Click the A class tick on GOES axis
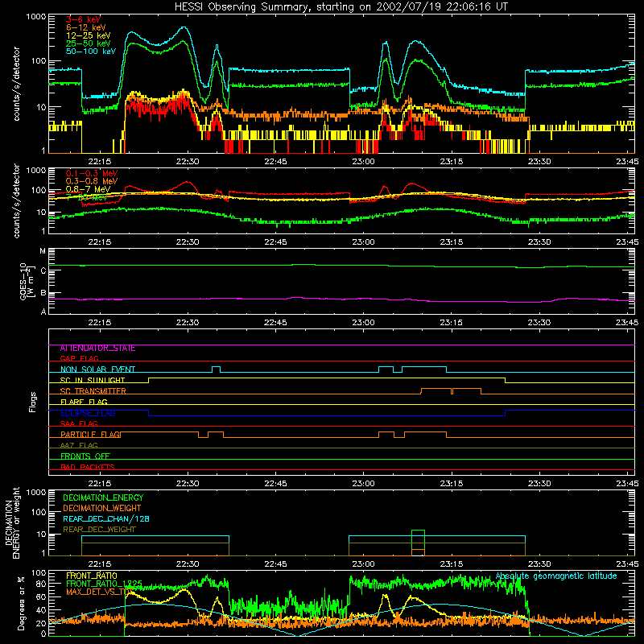This screenshot has height=644, width=644. pyautogui.click(x=43, y=312)
